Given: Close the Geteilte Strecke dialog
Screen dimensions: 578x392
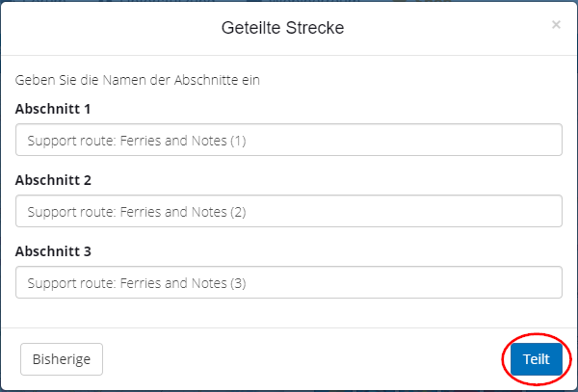Looking at the screenshot, I should [x=556, y=25].
